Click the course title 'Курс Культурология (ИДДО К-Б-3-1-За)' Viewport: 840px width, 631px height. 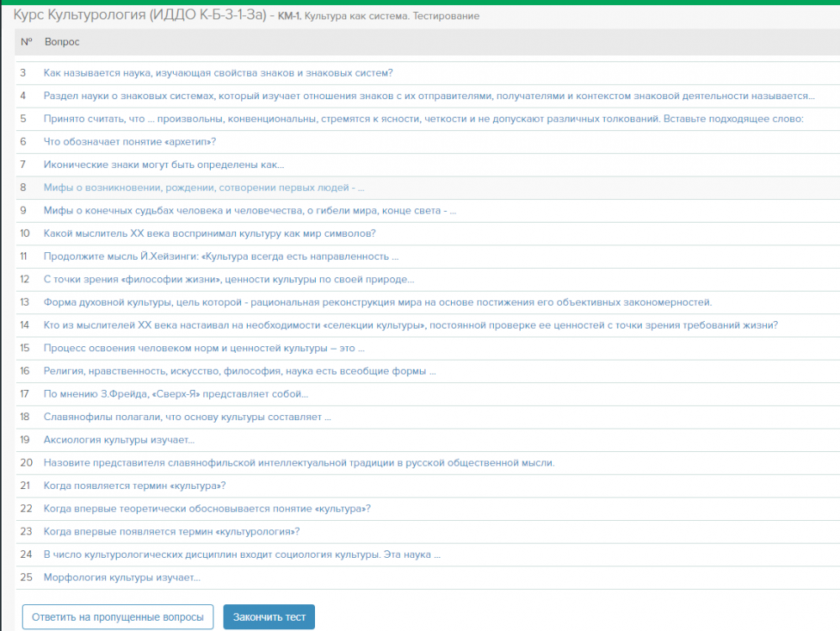click(139, 14)
